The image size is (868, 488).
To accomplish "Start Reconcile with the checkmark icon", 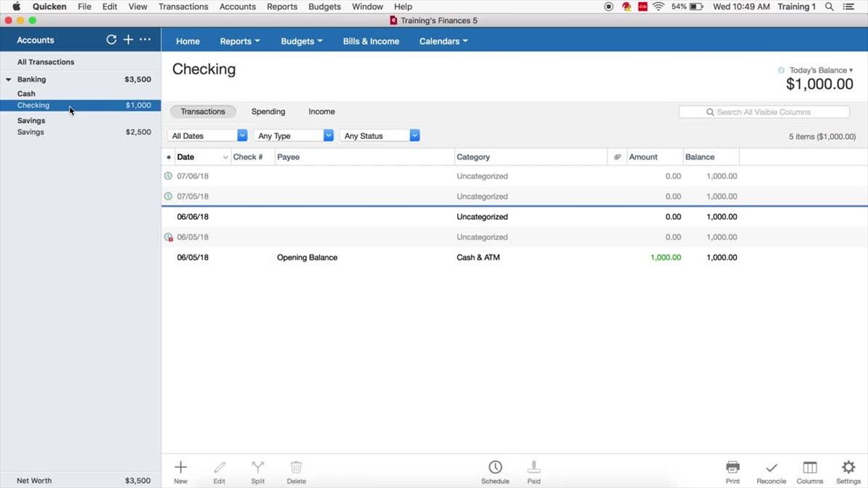I will 771,468.
